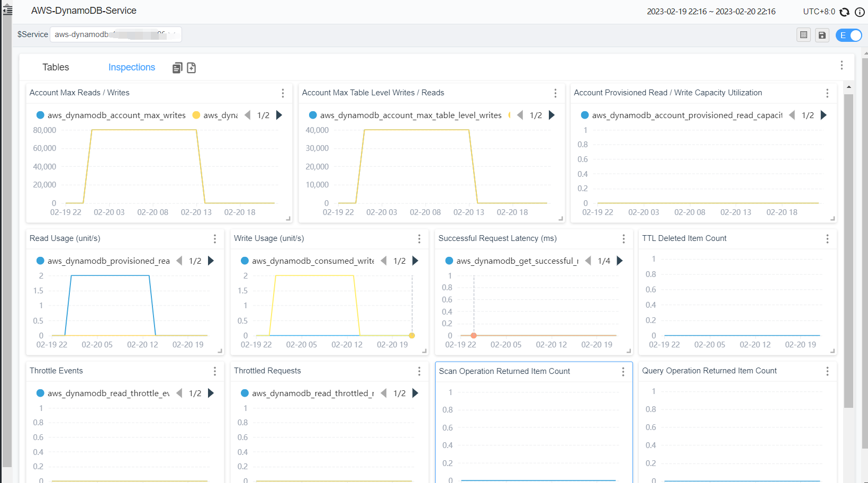This screenshot has width=868, height=483.
Task: Toggle aws_dynamodb_account_max_table_level_writes legend series
Action: tap(405, 115)
